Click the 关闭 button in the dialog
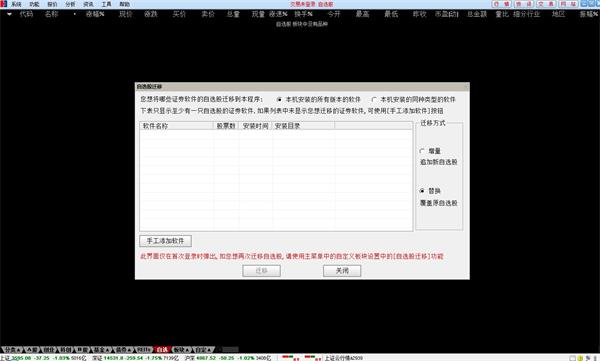600x361 pixels. click(x=342, y=271)
